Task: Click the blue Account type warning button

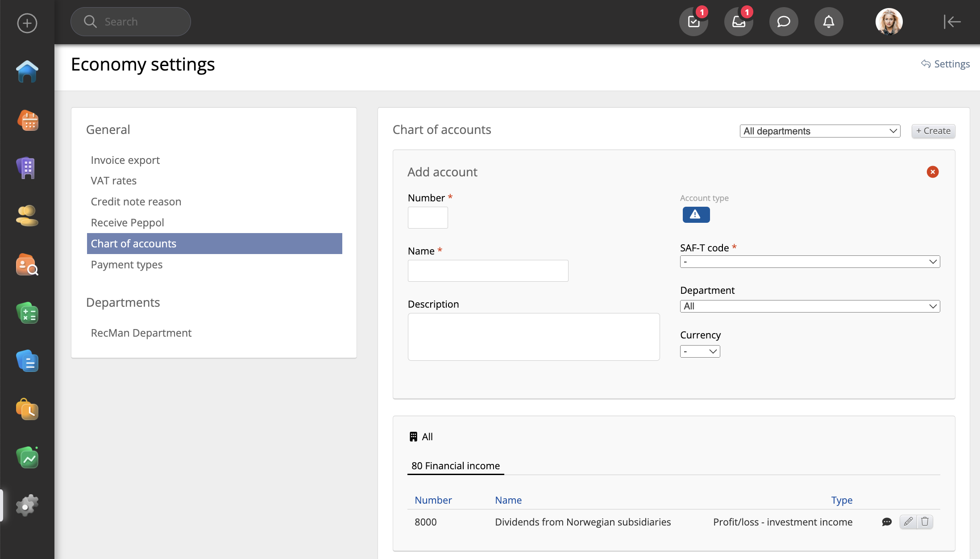Action: point(696,215)
